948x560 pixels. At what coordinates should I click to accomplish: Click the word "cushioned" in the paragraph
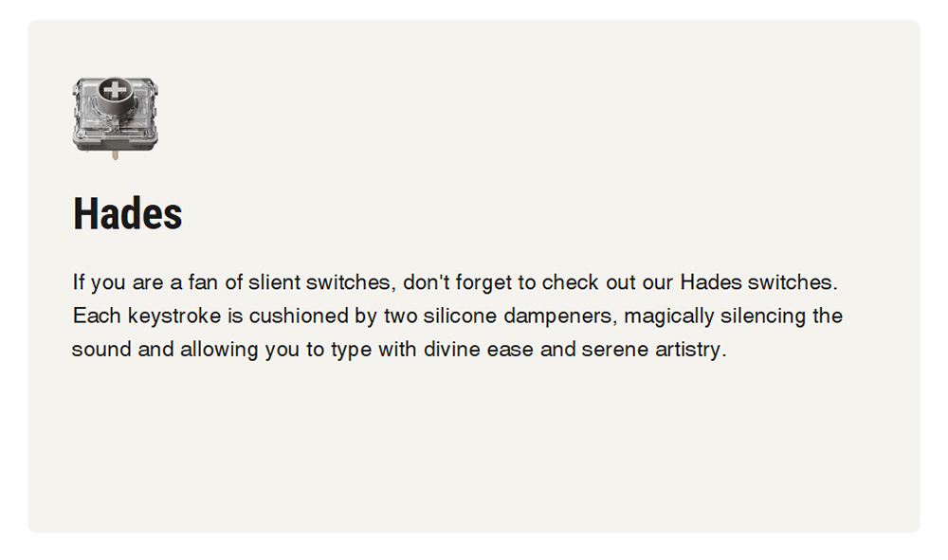tap(300, 316)
